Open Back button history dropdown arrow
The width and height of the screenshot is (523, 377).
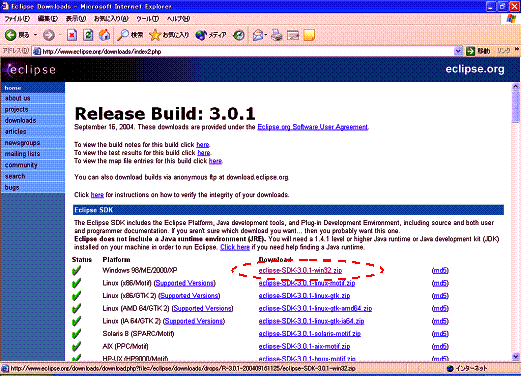point(35,35)
